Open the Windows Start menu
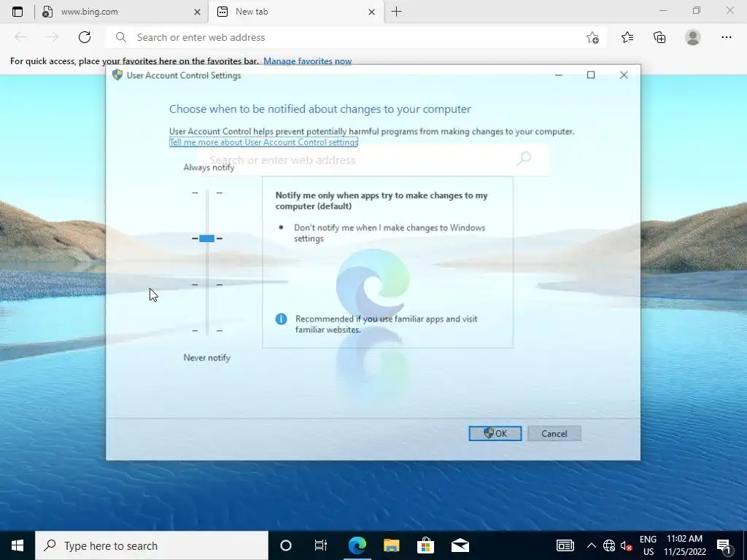The width and height of the screenshot is (747, 560). (18, 545)
